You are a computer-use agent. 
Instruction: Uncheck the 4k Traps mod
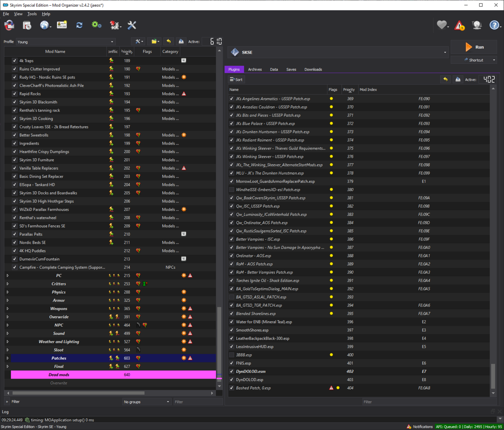(x=15, y=61)
